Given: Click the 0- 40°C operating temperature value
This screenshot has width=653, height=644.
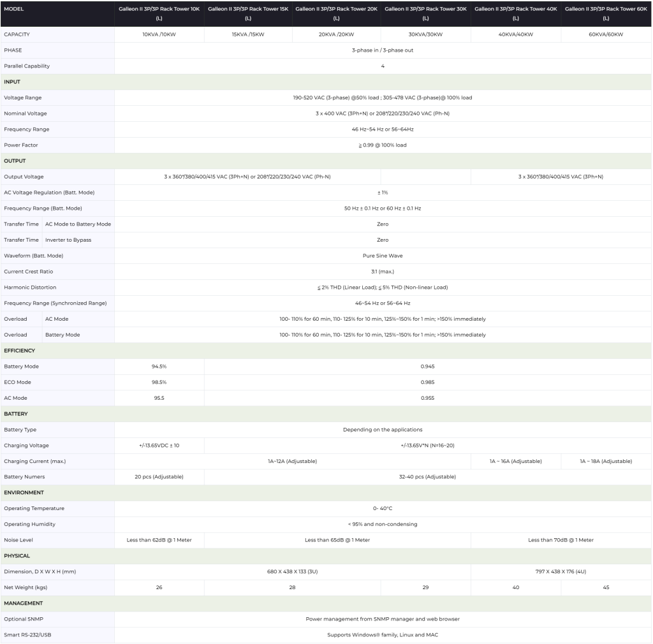Looking at the screenshot, I should point(383,509).
